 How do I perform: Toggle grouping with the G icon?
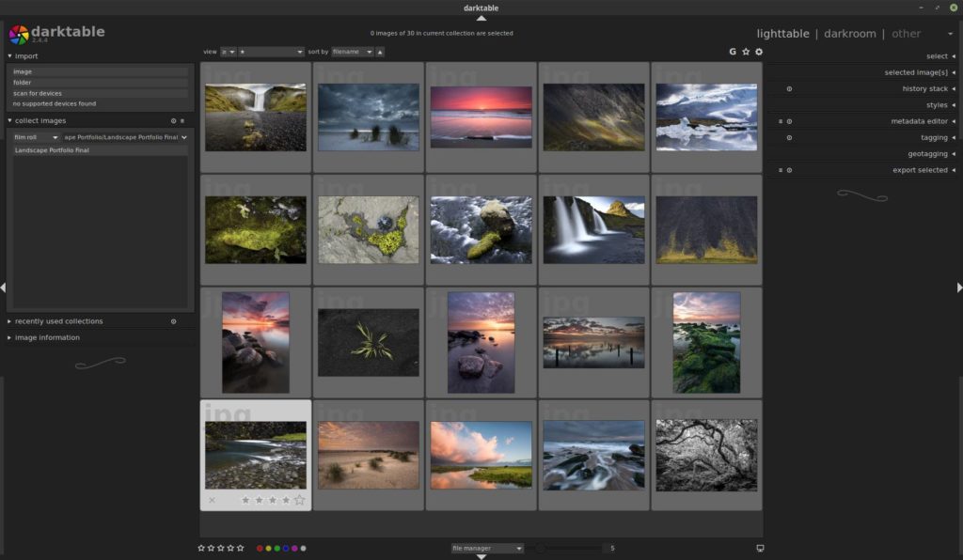coord(733,52)
